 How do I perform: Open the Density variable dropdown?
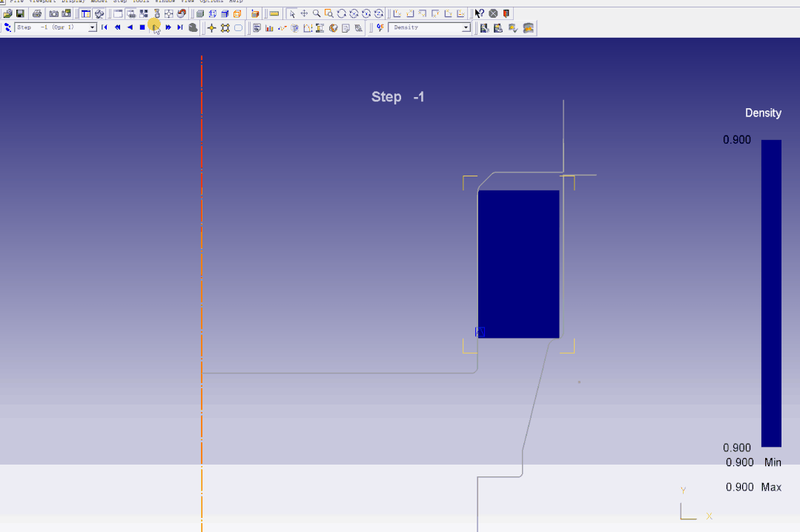click(x=466, y=27)
